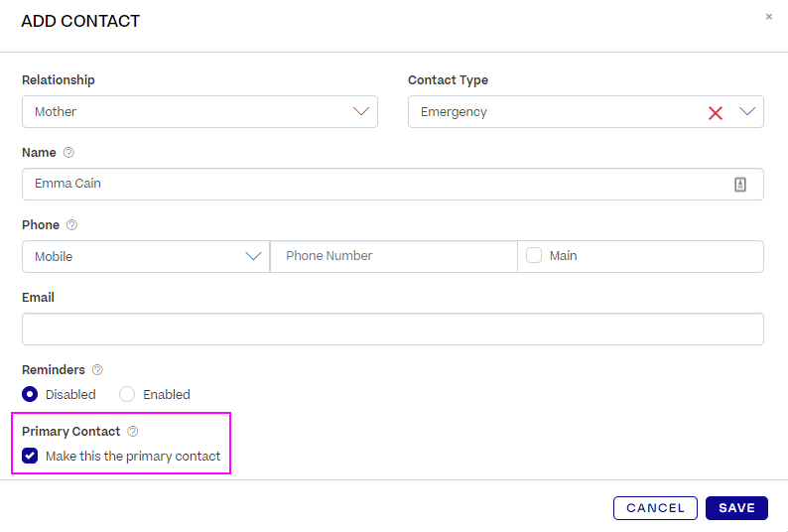Open the help icon beside Name
The width and height of the screenshot is (788, 532).
(x=68, y=153)
